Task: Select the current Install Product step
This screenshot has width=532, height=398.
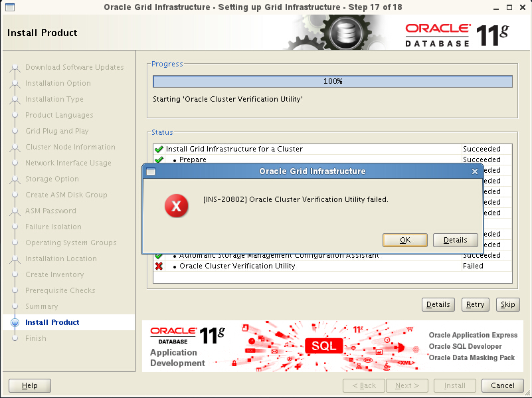Action: pos(52,322)
